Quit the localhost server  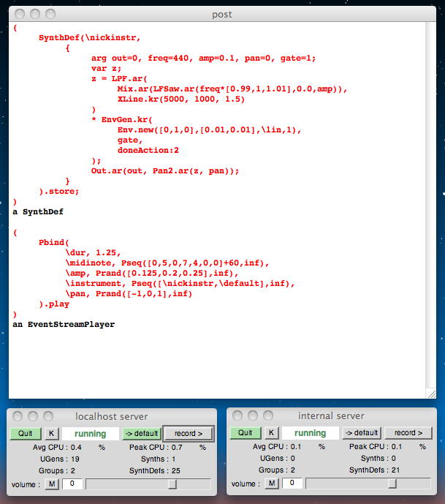coord(26,433)
